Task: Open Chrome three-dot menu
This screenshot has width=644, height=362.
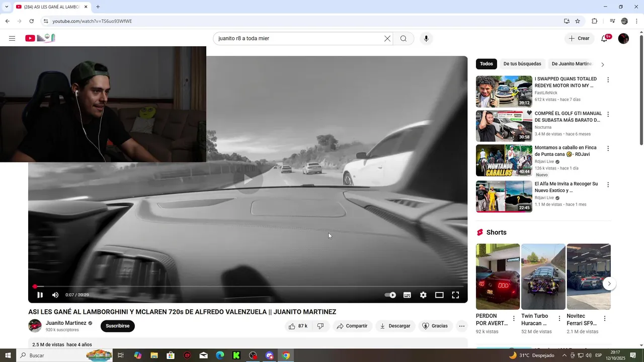Action: point(637,21)
